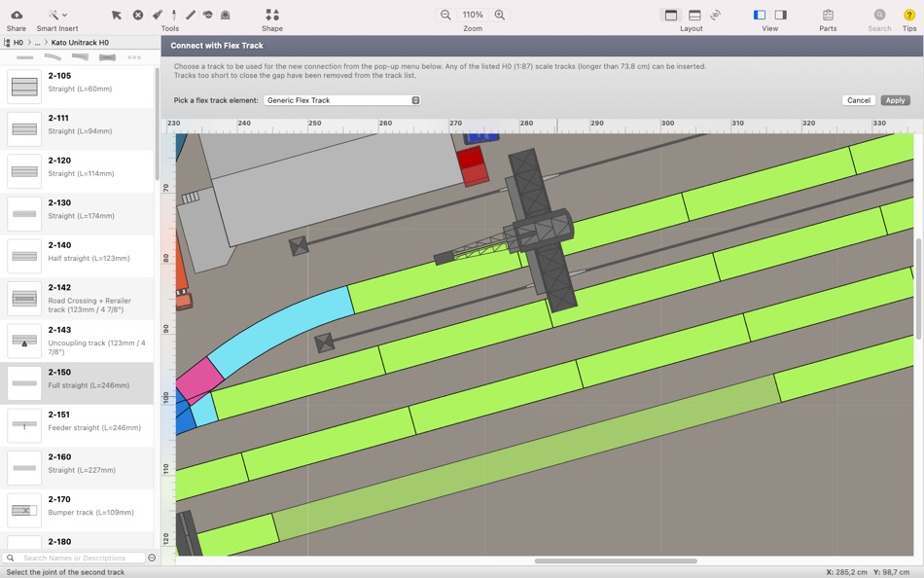Open the Shape tools
The height and width of the screenshot is (578, 924).
point(272,15)
